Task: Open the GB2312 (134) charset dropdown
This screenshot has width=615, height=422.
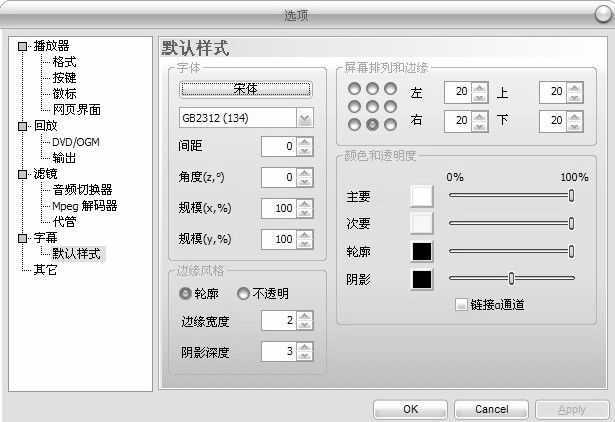Action: click(x=305, y=119)
